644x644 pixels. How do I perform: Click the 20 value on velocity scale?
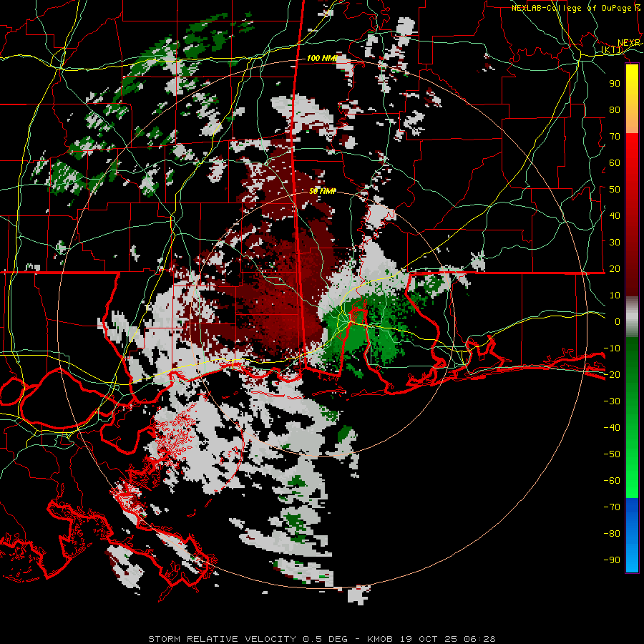(615, 268)
